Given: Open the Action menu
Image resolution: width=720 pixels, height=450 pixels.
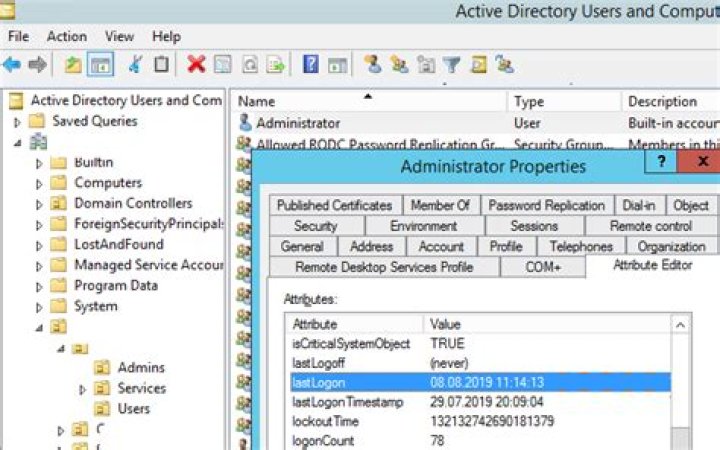Looking at the screenshot, I should [x=67, y=36].
